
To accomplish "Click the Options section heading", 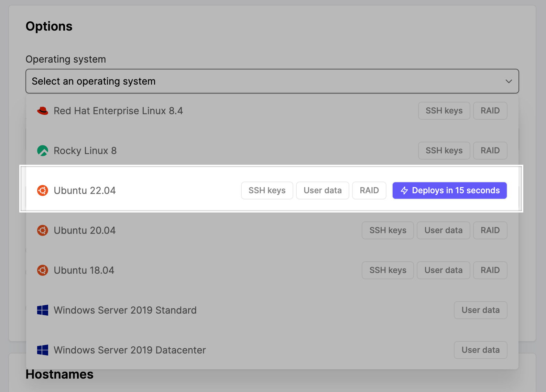I will pos(49,26).
